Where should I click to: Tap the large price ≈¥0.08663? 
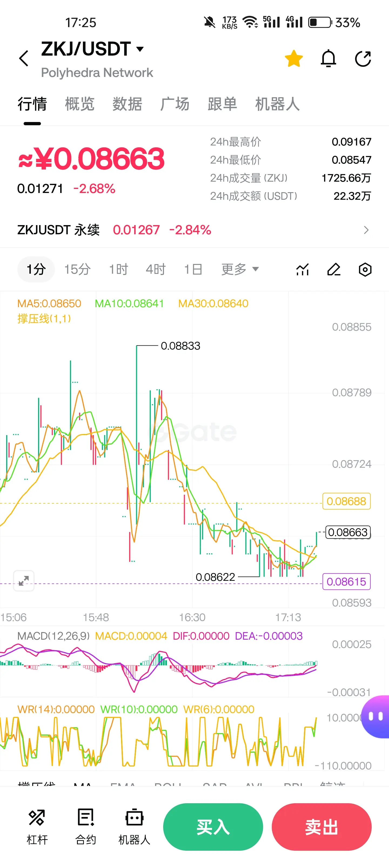pos(91,158)
